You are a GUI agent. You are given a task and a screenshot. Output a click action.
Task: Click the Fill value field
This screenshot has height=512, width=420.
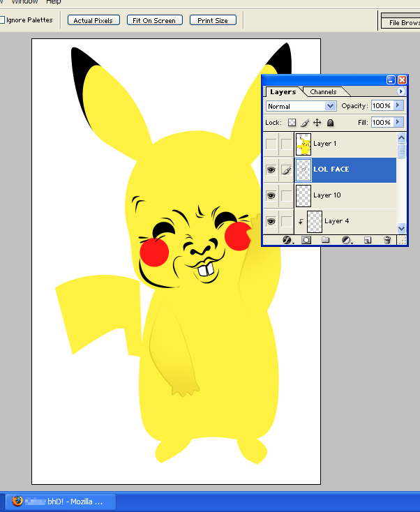[382, 122]
